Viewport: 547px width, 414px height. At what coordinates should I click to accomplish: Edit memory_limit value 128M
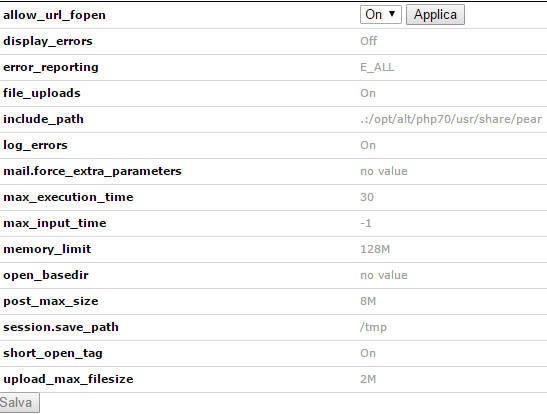pos(375,249)
